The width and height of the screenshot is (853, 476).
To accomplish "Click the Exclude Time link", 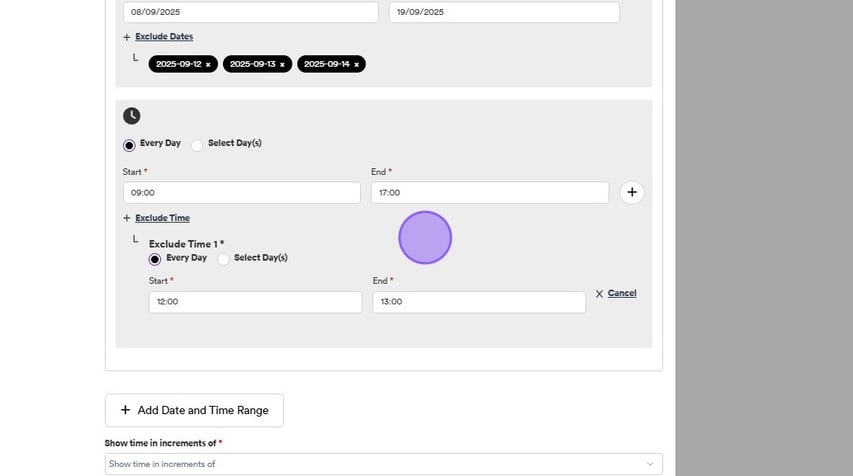I will point(162,218).
